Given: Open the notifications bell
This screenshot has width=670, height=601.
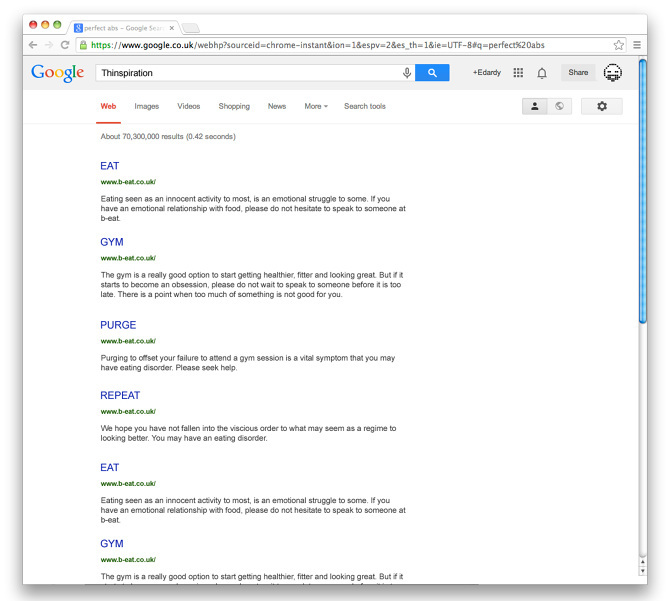Looking at the screenshot, I should point(542,73).
